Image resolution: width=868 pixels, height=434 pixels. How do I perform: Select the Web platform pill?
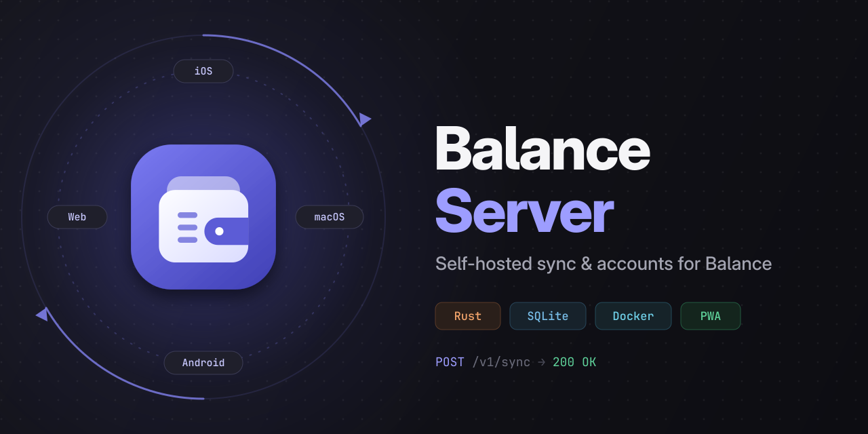(77, 217)
